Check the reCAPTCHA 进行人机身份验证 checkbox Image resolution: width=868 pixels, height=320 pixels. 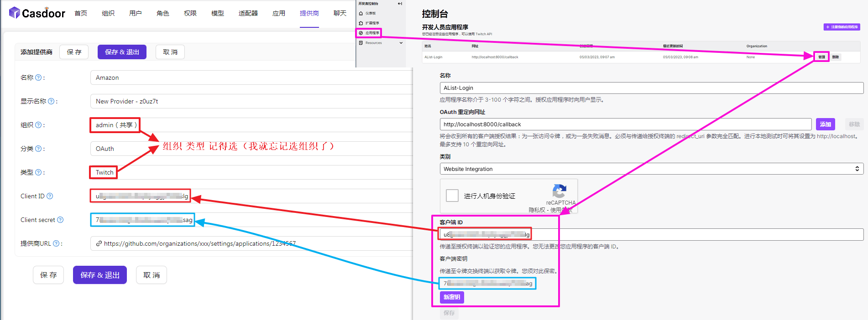[452, 196]
